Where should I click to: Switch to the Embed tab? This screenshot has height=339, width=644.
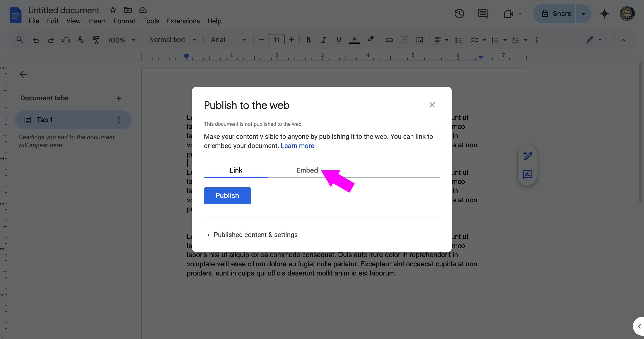click(x=307, y=170)
